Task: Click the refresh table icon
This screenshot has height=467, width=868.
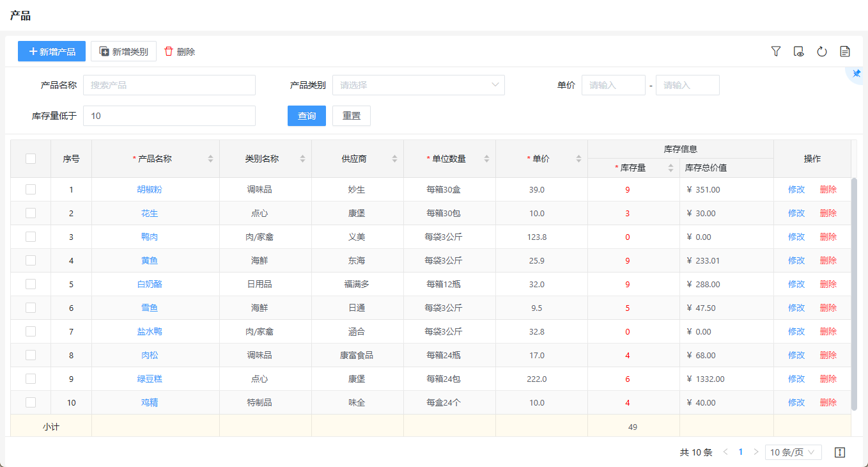Action: [x=822, y=51]
